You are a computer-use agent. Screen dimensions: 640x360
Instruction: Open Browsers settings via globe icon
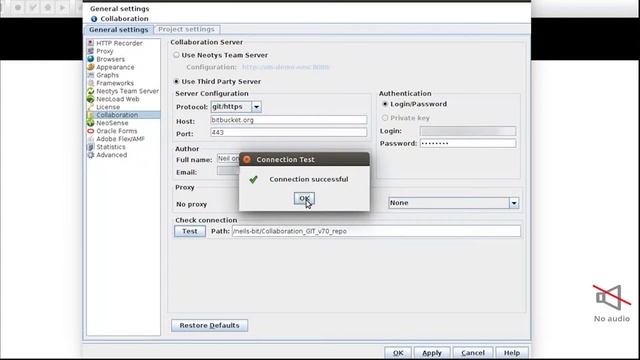91,59
